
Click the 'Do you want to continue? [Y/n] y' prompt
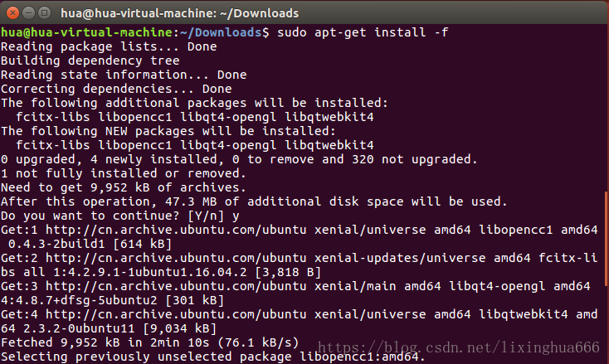[x=120, y=216]
